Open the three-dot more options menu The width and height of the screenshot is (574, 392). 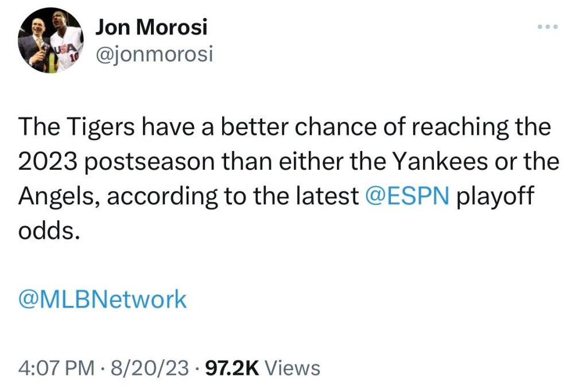[546, 27]
